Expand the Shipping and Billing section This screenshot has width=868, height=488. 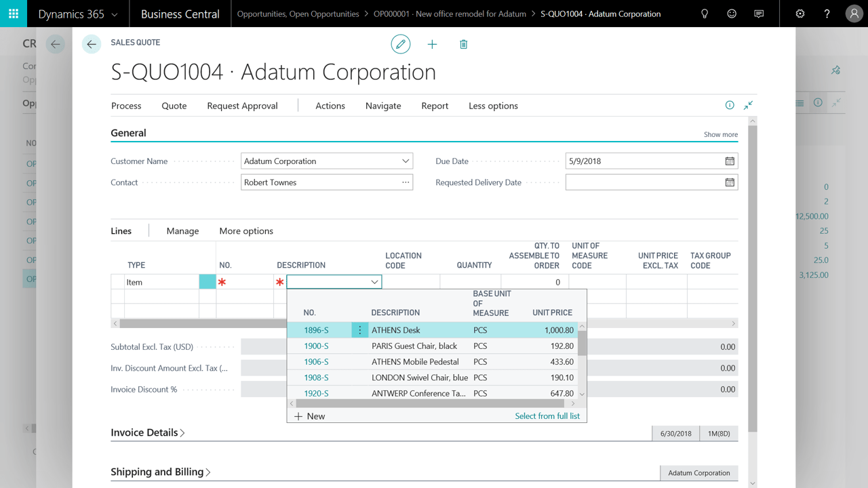[x=161, y=472]
